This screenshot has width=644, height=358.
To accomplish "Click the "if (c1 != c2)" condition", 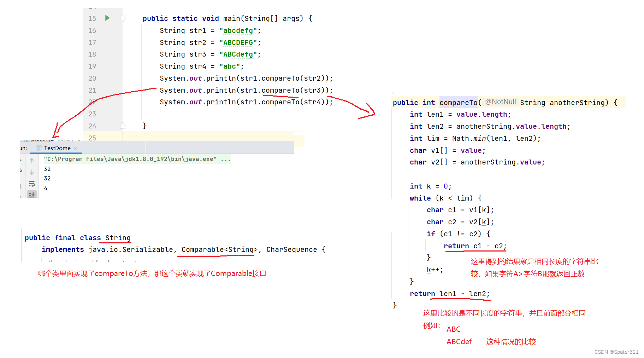I will pos(459,234).
